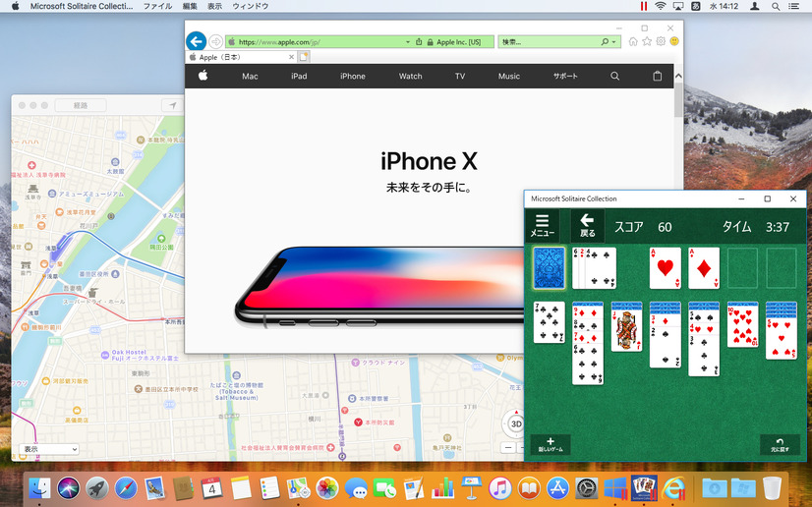
Task: Toggle the 3D view button in Maps
Action: 516,423
